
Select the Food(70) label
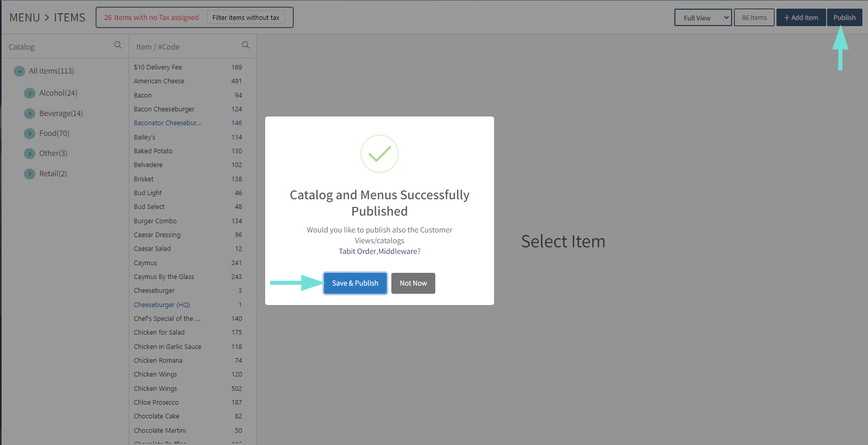[54, 133]
